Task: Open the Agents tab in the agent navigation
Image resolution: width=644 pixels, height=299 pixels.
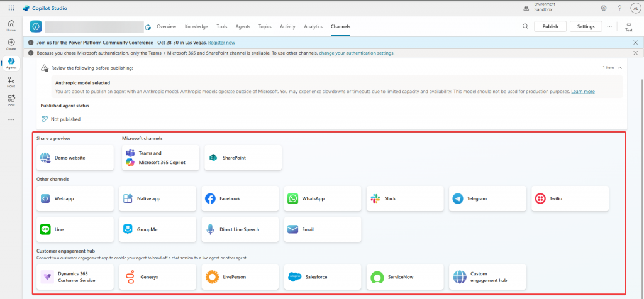Action: point(243,26)
